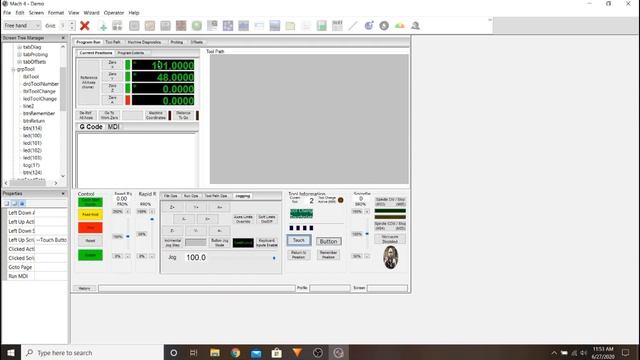Click the Cortana circle icon
640x360 pixels.
pyautogui.click(x=173, y=353)
